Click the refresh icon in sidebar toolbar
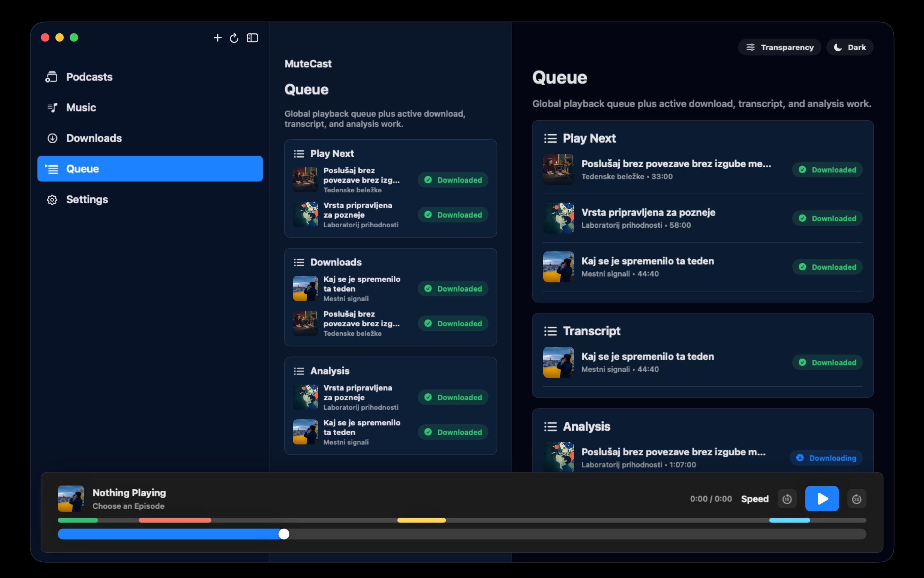 coord(234,38)
